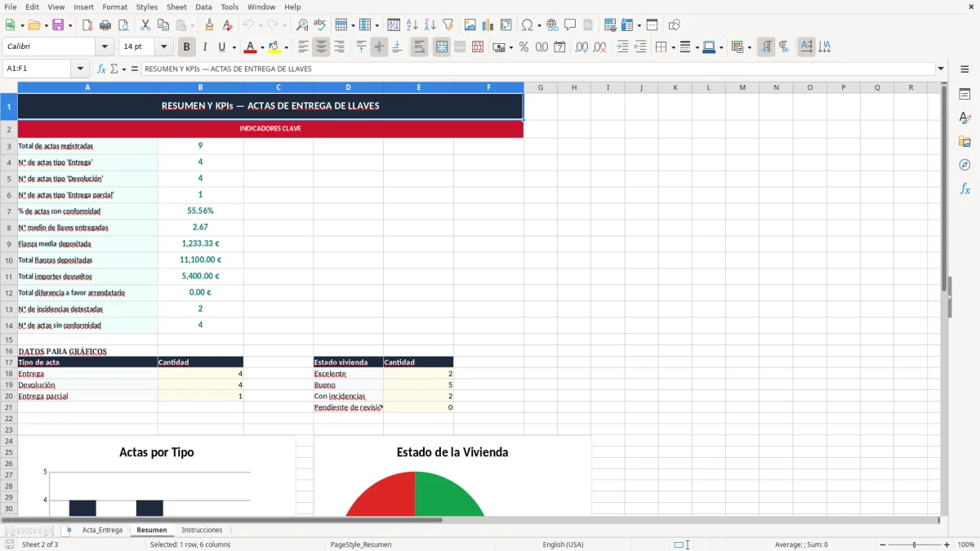Click the Save document icon
The height and width of the screenshot is (551, 980).
(x=58, y=25)
